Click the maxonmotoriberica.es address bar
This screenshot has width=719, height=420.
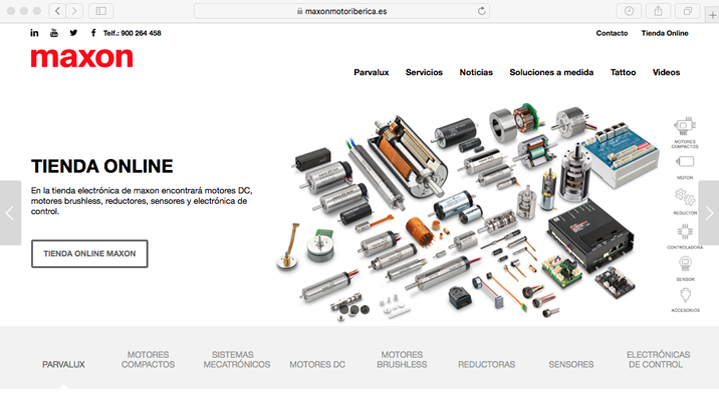(x=342, y=11)
